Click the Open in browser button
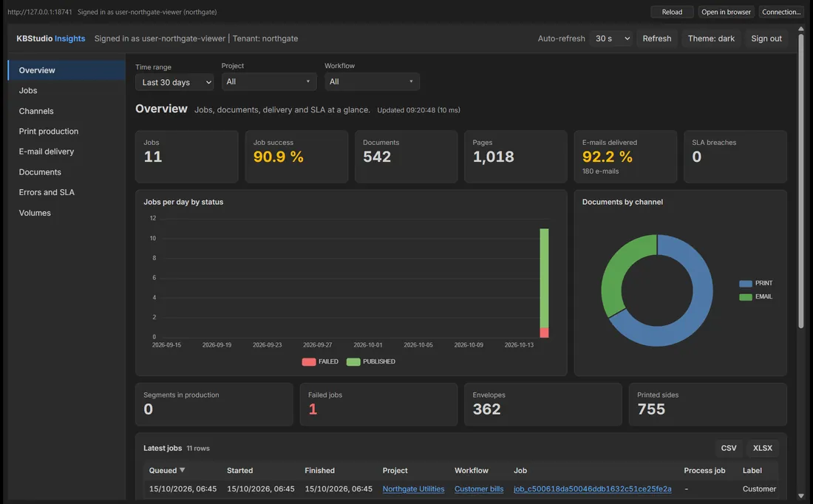Image resolution: width=813 pixels, height=504 pixels. [726, 12]
